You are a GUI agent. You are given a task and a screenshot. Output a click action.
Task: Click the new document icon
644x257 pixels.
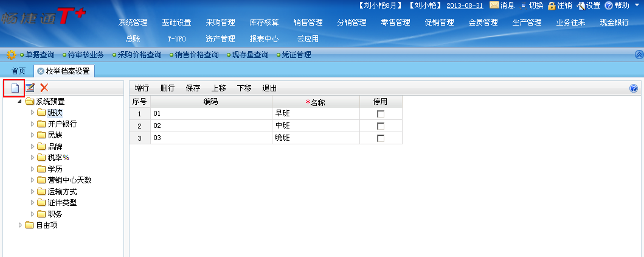pyautogui.click(x=15, y=88)
